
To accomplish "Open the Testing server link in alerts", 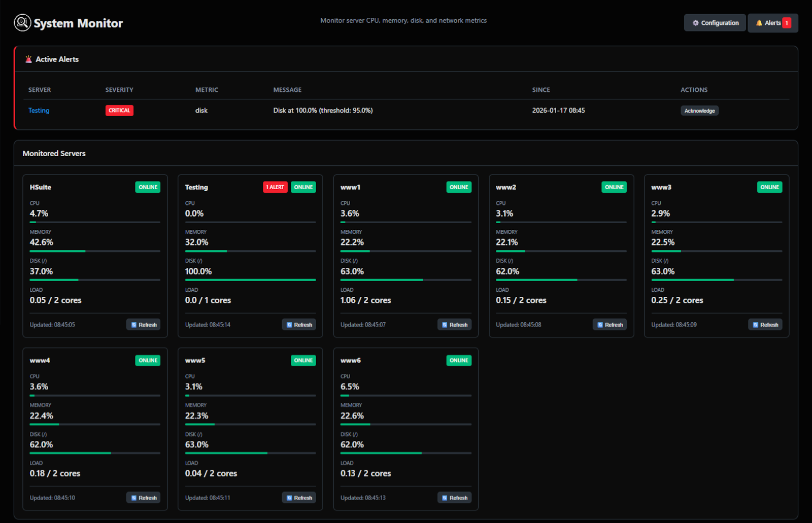I will tap(39, 111).
